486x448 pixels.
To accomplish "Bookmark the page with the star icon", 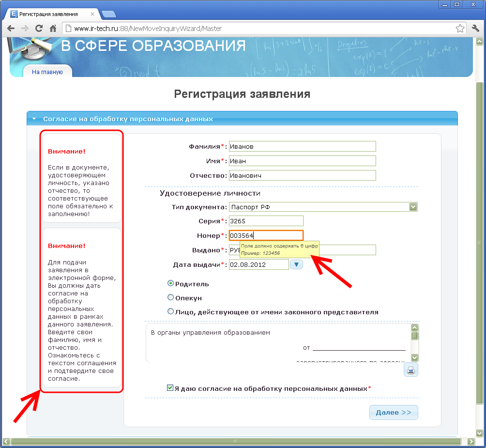I will (x=460, y=29).
